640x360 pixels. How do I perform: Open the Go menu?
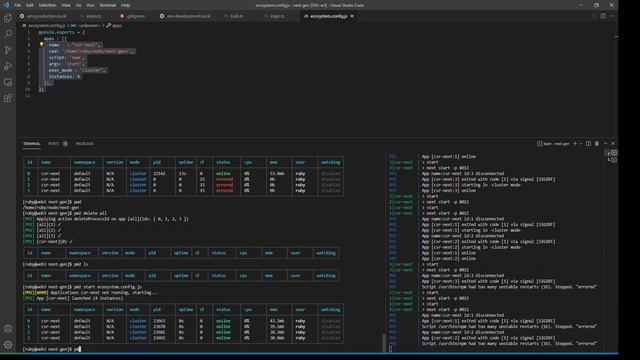[78, 5]
